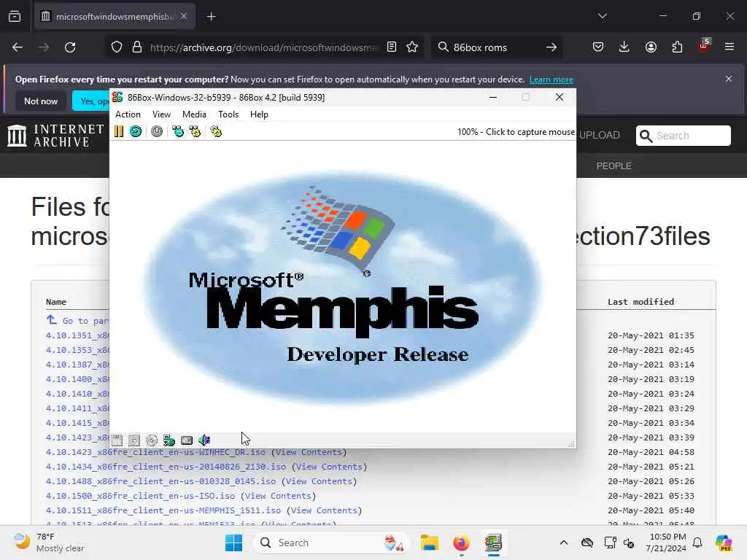747x560 pixels.
Task: Click the Windows taskbar Search box
Action: point(331,542)
